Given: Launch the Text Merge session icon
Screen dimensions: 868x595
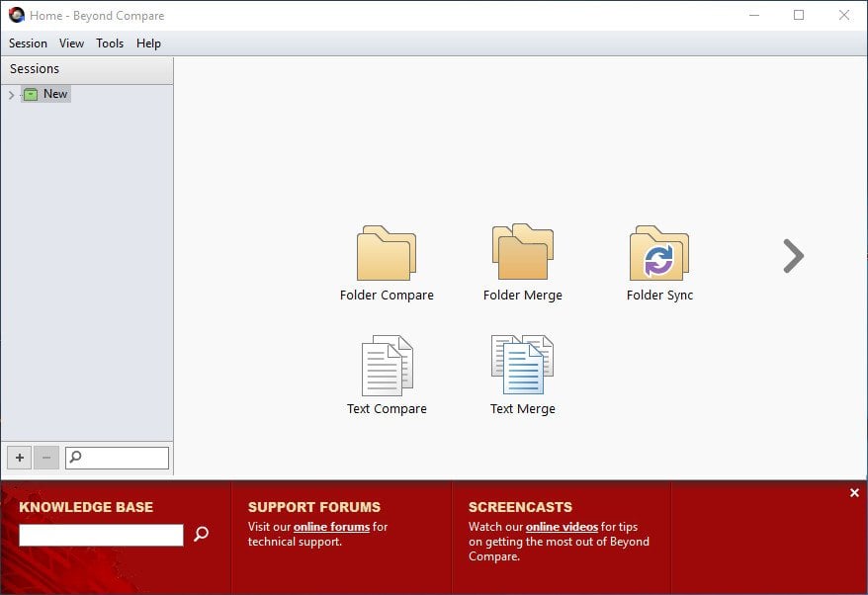Looking at the screenshot, I should coord(522,368).
